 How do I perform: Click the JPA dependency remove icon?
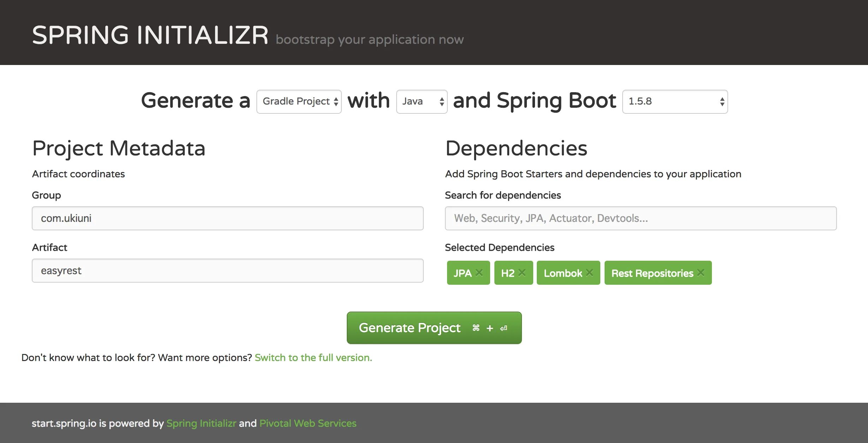[x=480, y=272]
